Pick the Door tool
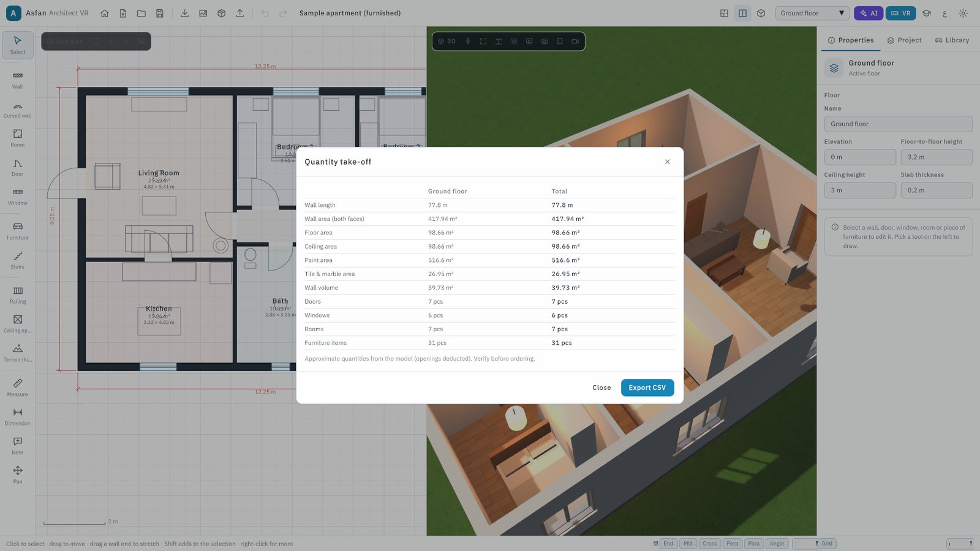980x551 pixels. (18, 167)
